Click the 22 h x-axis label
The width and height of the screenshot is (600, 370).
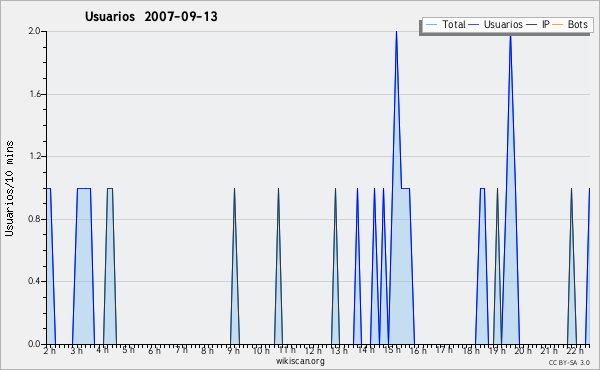575,350
